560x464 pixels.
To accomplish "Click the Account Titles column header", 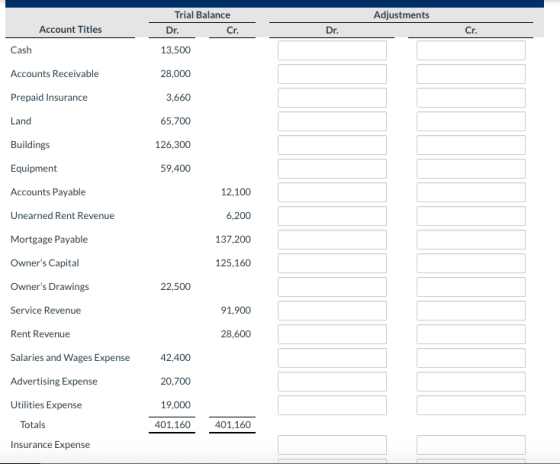I will (x=70, y=29).
